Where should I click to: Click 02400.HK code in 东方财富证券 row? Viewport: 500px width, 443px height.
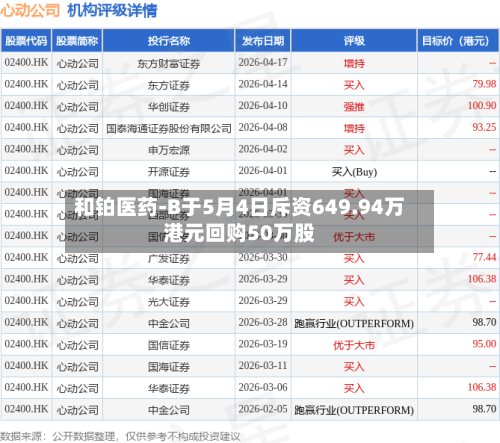click(26, 63)
